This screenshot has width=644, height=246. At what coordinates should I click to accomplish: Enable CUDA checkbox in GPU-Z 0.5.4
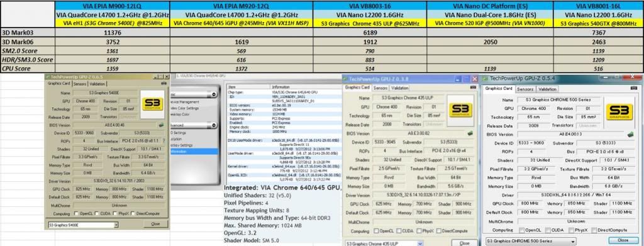548,230
